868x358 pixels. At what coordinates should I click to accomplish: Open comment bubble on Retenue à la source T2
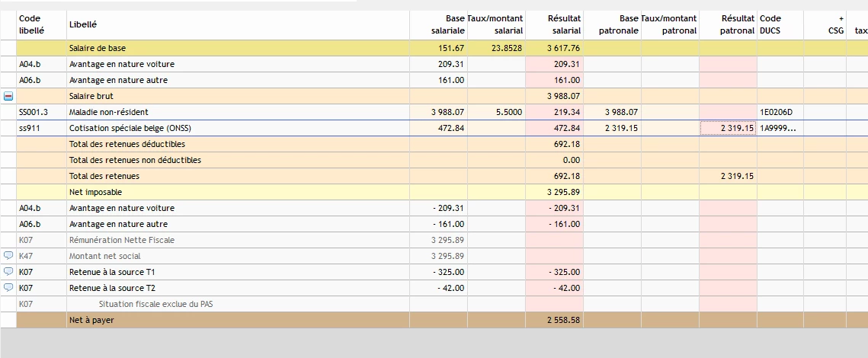coord(8,288)
